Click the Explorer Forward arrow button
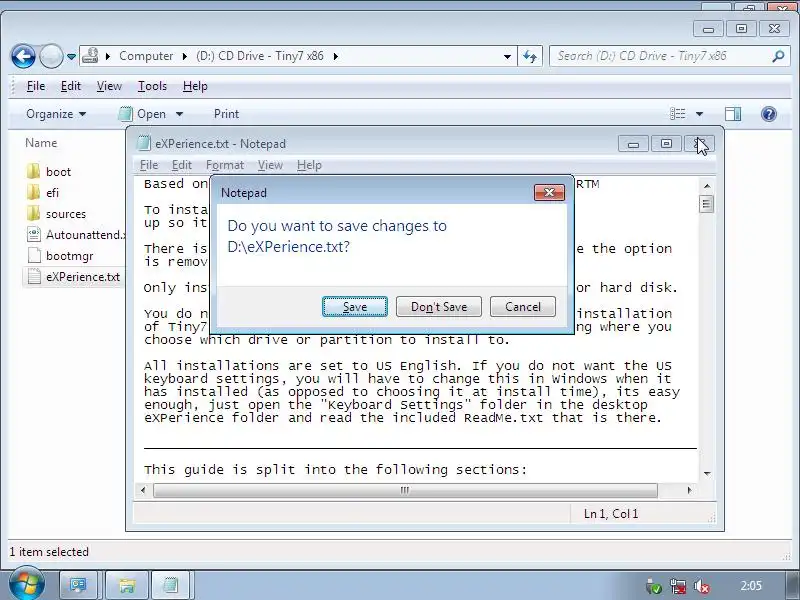800x600 pixels. 51,56
